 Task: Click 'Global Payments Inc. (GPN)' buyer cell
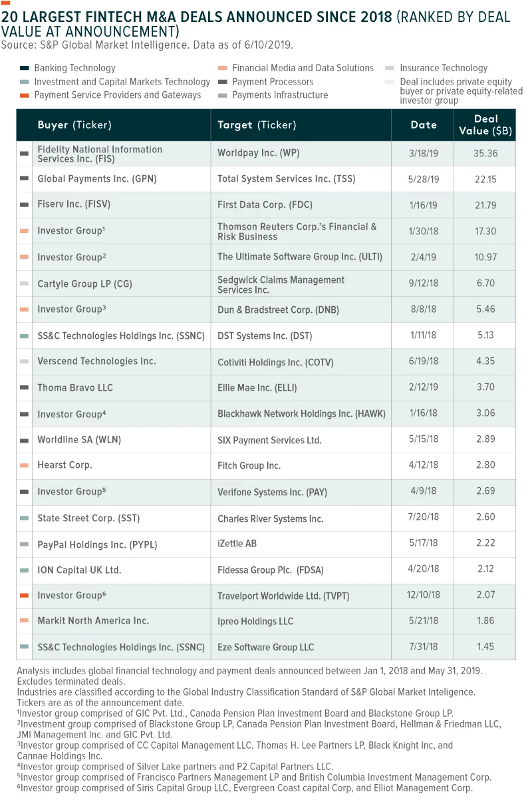97,179
